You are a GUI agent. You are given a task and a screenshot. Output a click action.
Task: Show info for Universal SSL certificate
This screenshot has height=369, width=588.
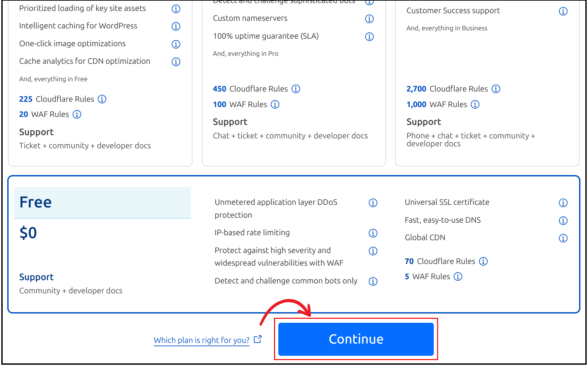coord(563,203)
